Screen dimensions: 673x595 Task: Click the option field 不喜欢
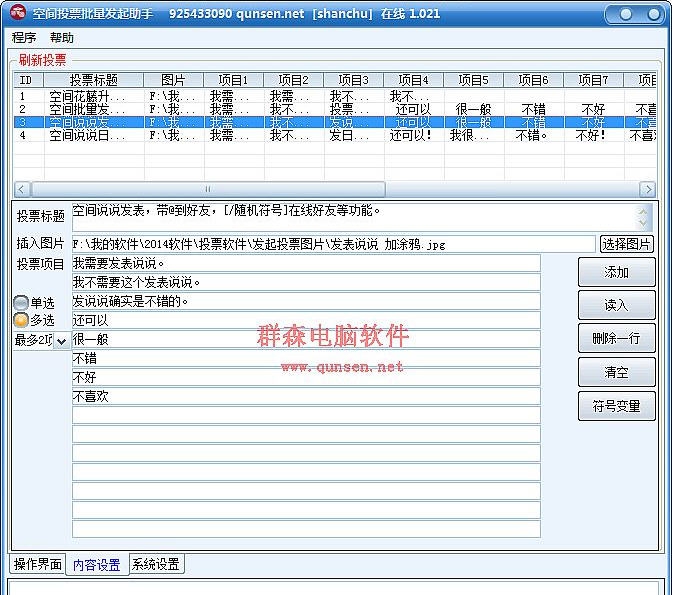[x=306, y=396]
